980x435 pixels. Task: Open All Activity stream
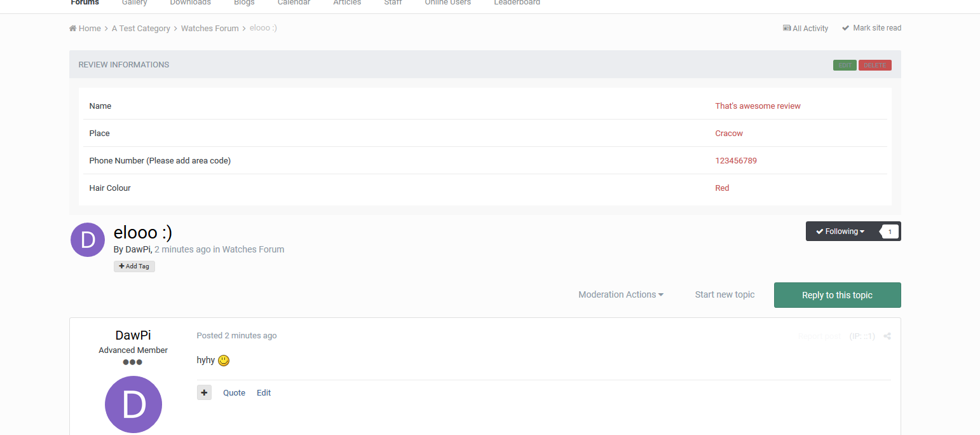click(x=806, y=29)
